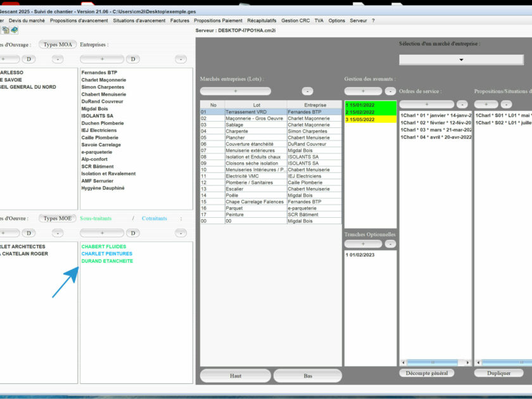The width and height of the screenshot is (532, 399).
Task: Open the Sélection d'un marché d'entreprise dropdown
Action: point(462,60)
